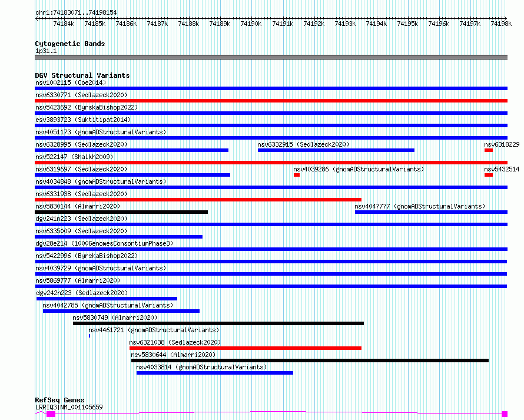The height and width of the screenshot is (420, 524).
Task: Click the red bar of nsv522147
Action: pyautogui.click(x=271, y=163)
